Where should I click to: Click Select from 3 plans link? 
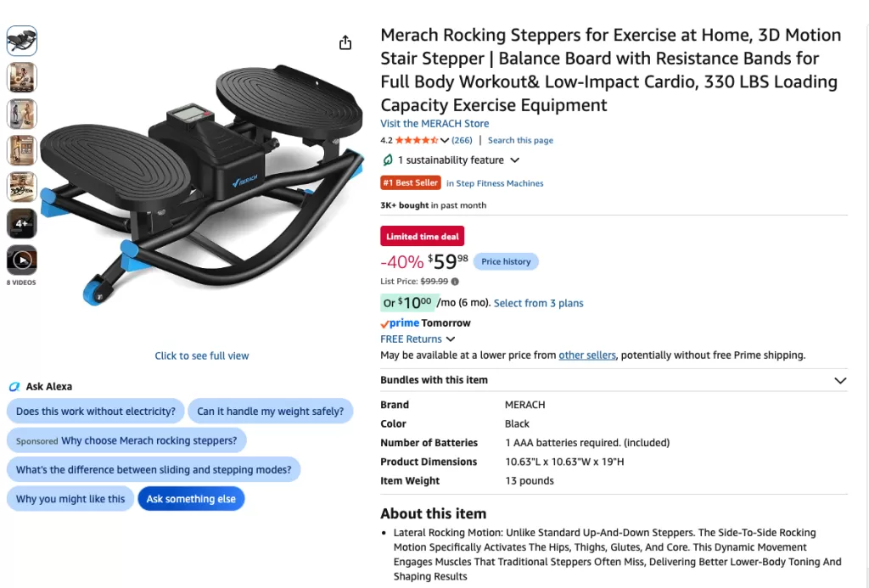(538, 303)
